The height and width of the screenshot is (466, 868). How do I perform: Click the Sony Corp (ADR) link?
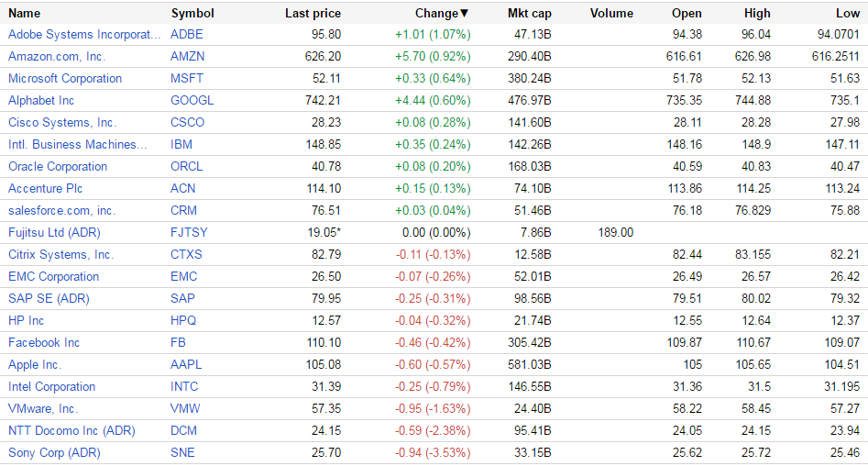[54, 452]
